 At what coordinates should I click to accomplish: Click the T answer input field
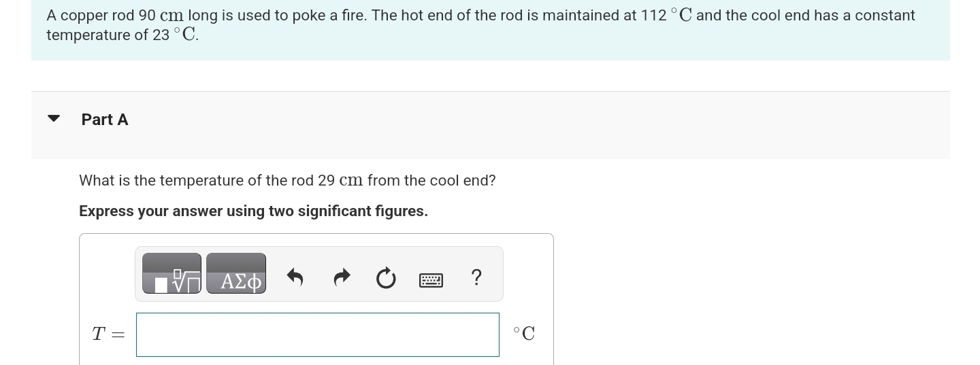(318, 334)
